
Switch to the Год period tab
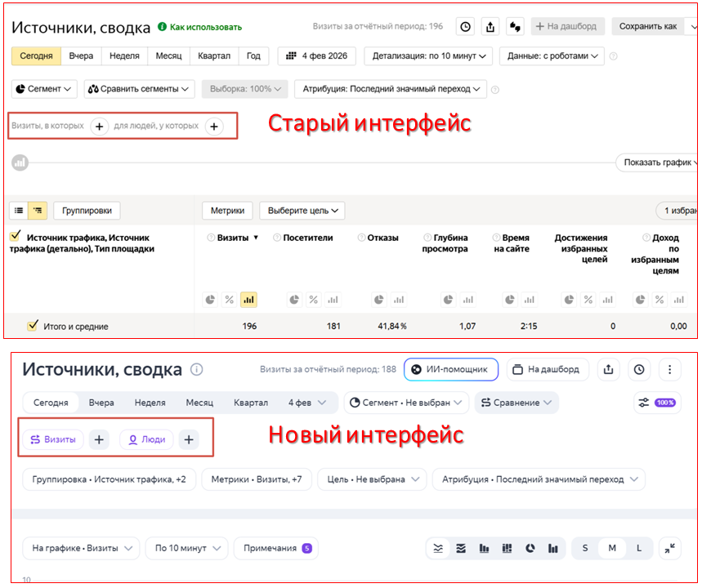point(253,56)
